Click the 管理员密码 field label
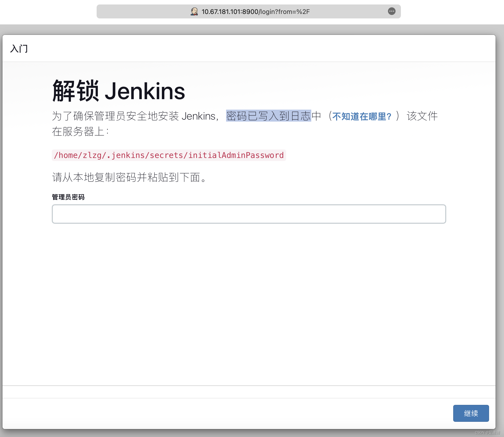 tap(68, 197)
